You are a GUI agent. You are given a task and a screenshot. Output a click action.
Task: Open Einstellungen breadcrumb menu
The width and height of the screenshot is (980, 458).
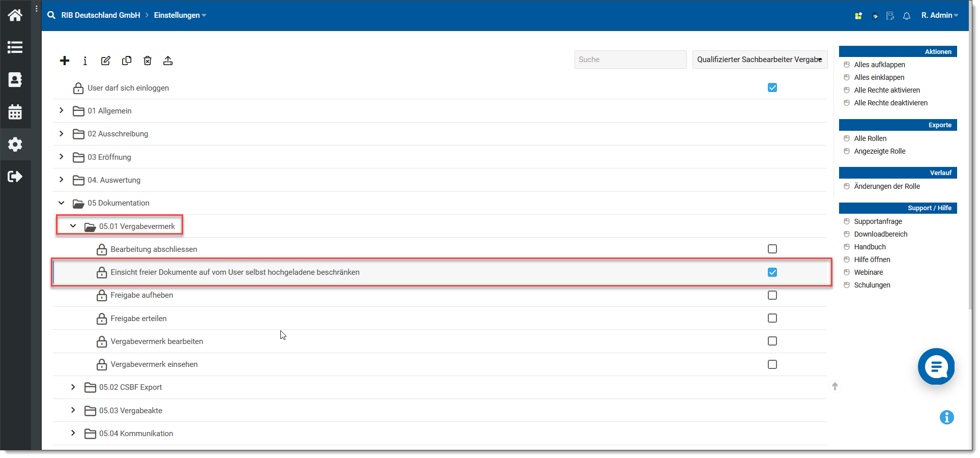click(x=180, y=15)
